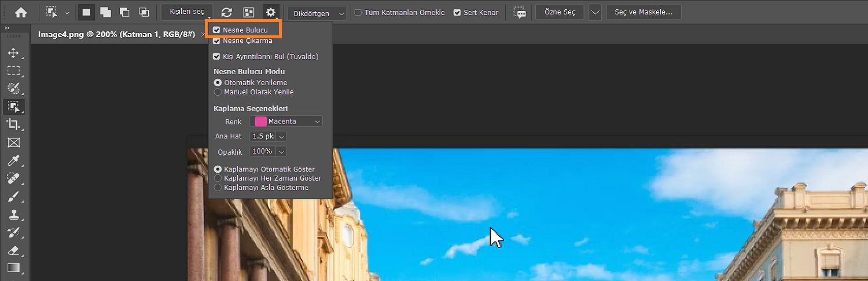Select the Object Selection tool in the toolbar
The height and width of the screenshot is (281, 868).
[13, 107]
